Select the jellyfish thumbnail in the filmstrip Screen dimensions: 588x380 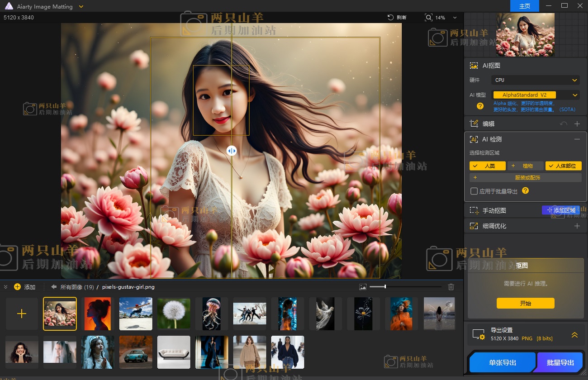(212, 313)
